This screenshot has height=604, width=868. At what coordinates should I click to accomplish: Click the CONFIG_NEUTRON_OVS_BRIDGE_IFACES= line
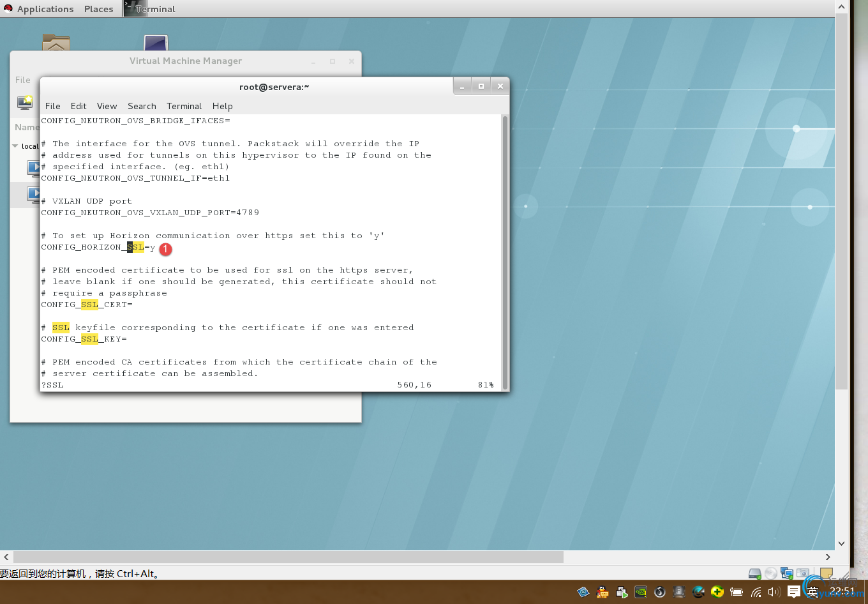point(135,121)
